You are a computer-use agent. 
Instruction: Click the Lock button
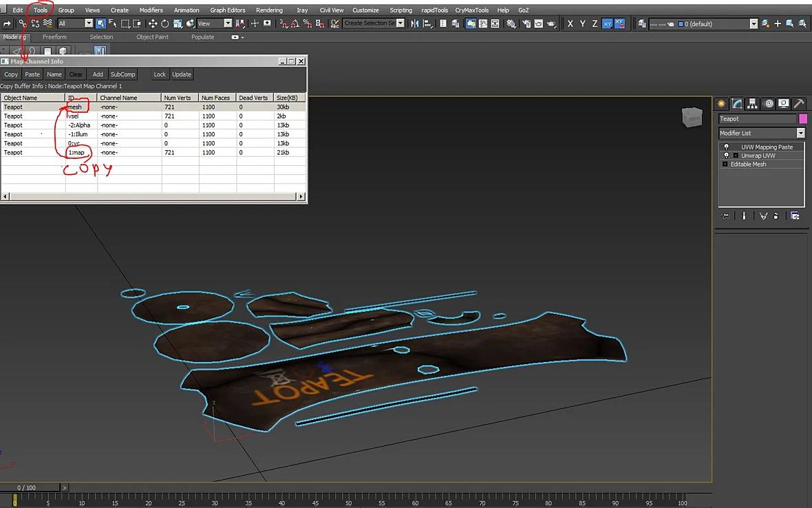tap(160, 74)
